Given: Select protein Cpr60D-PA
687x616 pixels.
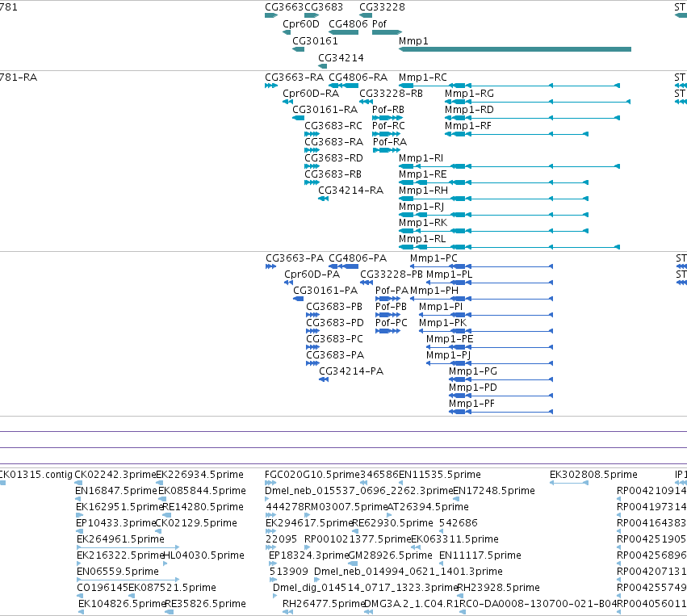Looking at the screenshot, I should coord(289,283).
